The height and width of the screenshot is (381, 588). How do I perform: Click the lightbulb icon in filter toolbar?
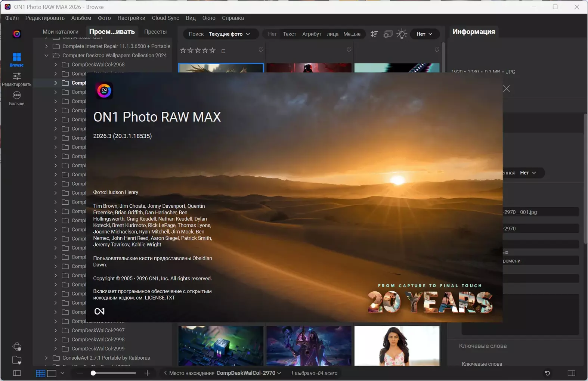(402, 34)
